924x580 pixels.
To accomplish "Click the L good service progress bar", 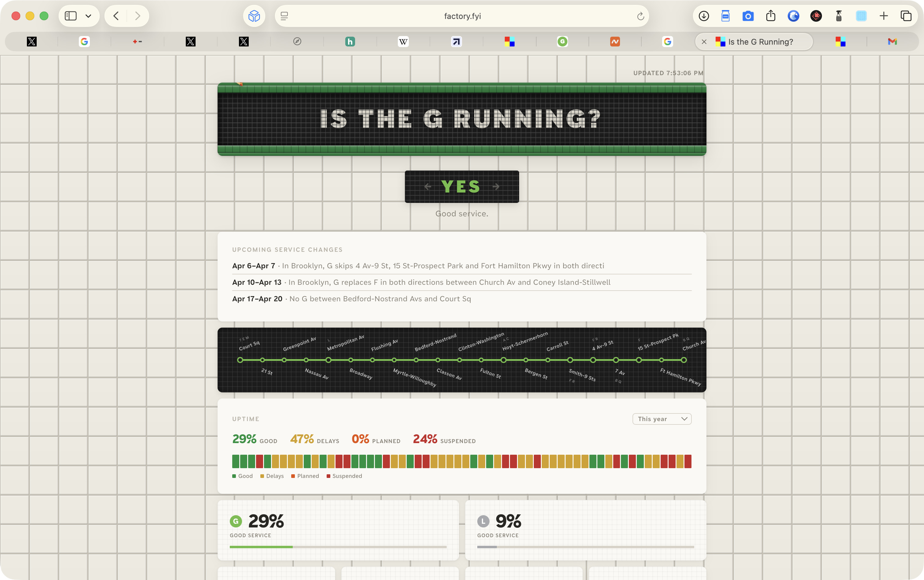I will (x=585, y=547).
